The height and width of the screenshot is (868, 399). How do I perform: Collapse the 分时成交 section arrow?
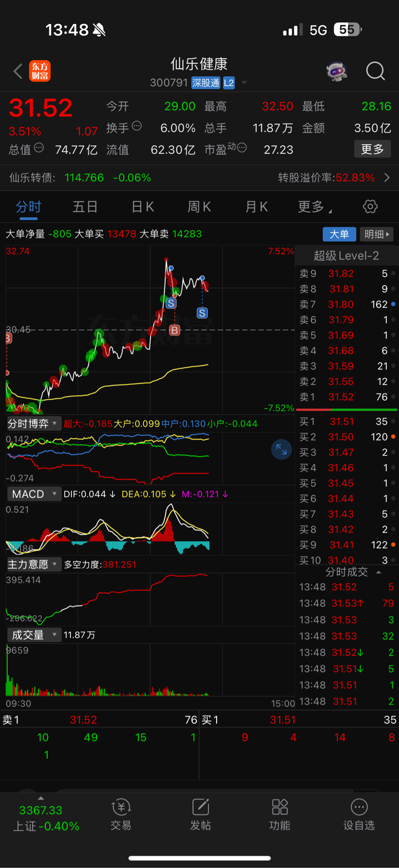tap(379, 572)
